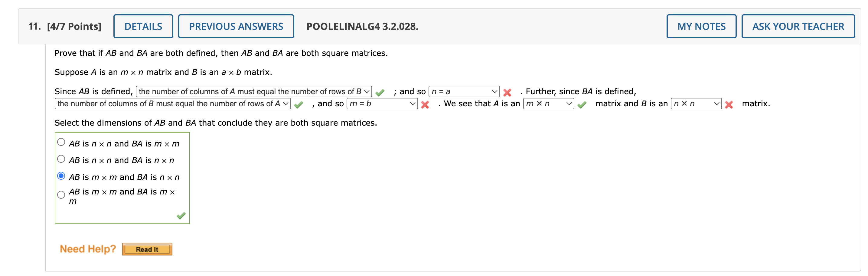Image resolution: width=868 pixels, height=276 pixels.
Task: Click the DETAILS button
Action: pyautogui.click(x=143, y=26)
